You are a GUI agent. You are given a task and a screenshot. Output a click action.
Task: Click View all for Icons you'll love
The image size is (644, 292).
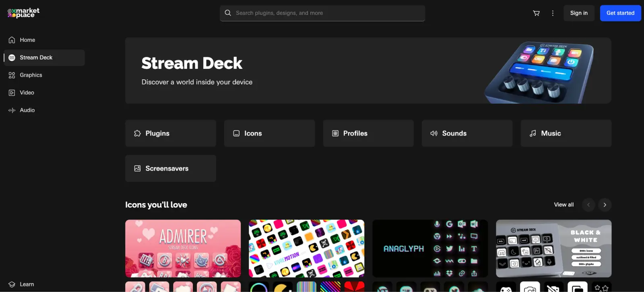click(563, 205)
